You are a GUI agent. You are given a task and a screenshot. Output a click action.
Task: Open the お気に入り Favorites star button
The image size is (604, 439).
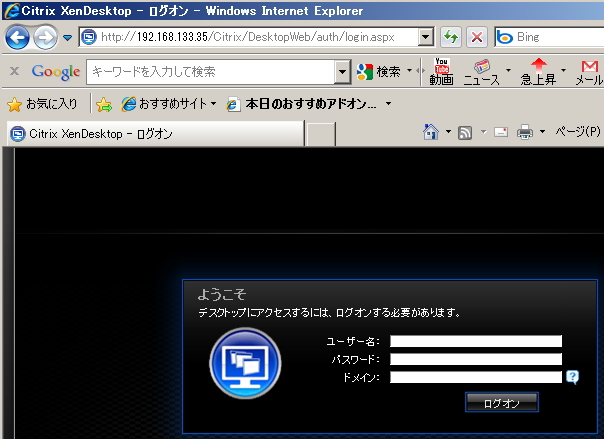42,104
